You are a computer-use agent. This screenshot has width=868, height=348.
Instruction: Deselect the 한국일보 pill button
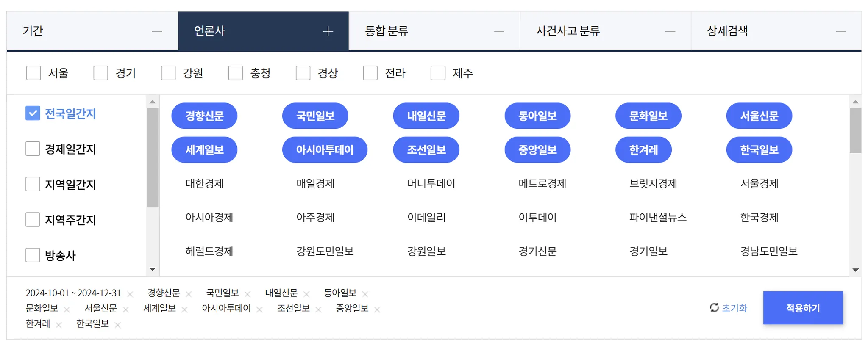[759, 149]
